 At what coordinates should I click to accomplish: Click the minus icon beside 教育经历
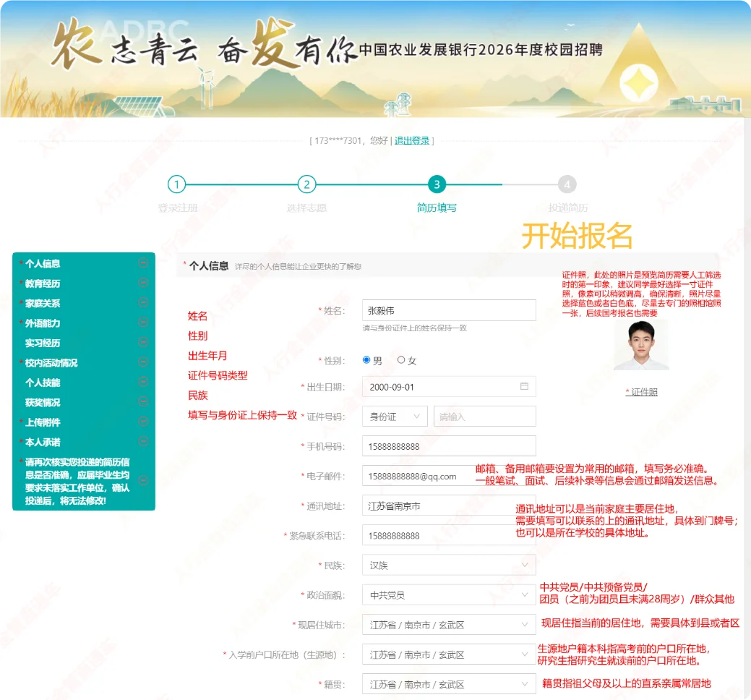click(x=143, y=283)
